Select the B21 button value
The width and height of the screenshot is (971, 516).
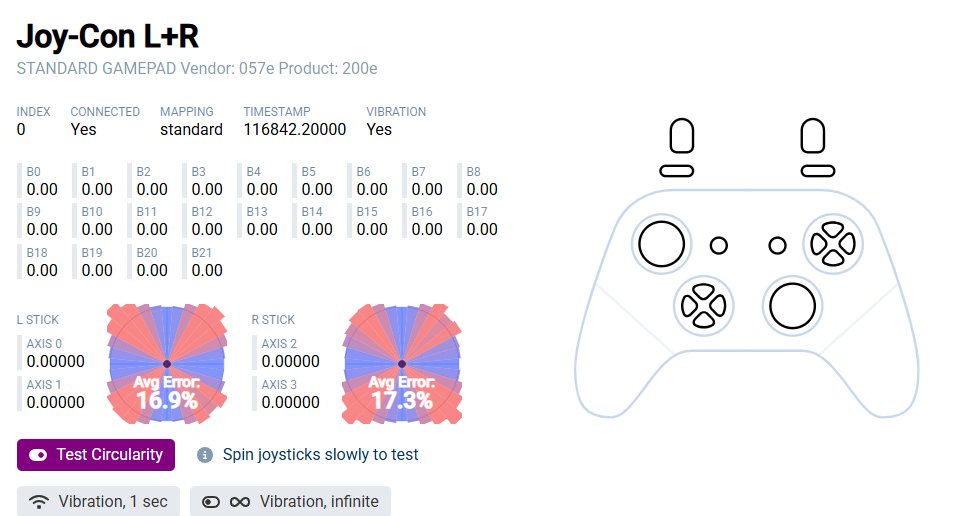(207, 270)
